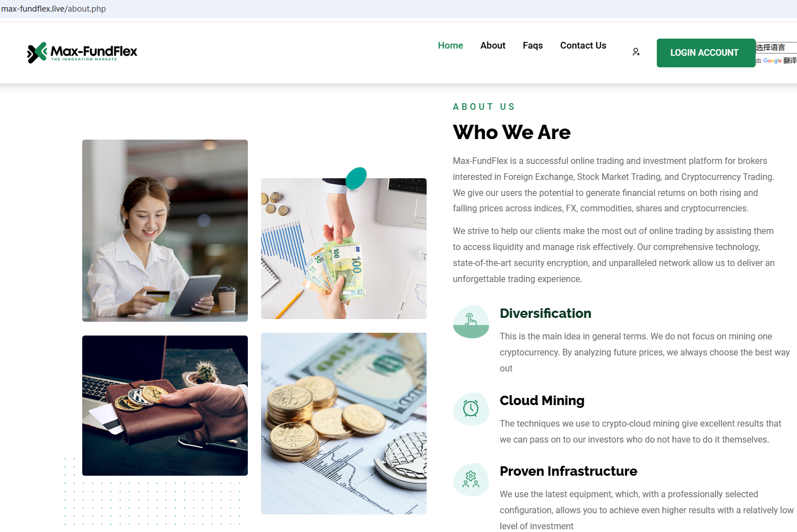This screenshot has height=532, width=797.
Task: Open the Faqs page
Action: [x=533, y=45]
